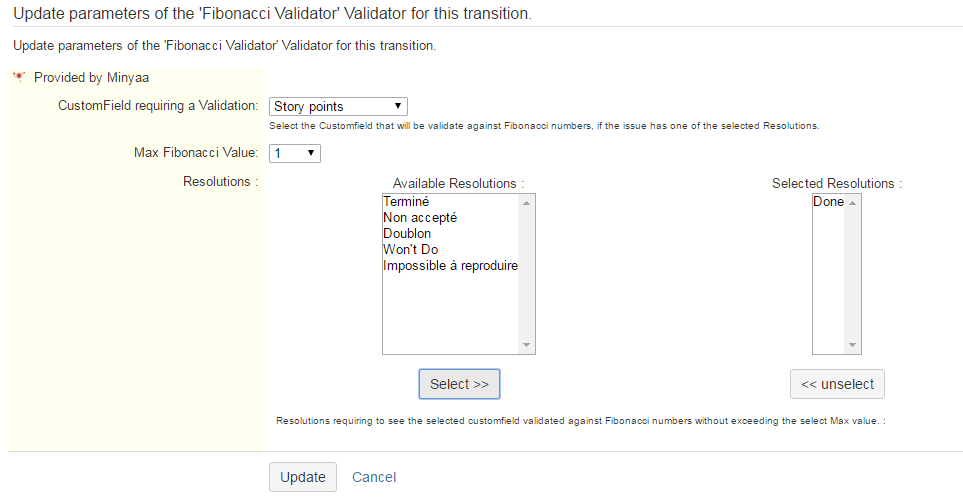This screenshot has width=963, height=500.
Task: Expand the Max Fibonacci Value dropdown
Action: (294, 153)
